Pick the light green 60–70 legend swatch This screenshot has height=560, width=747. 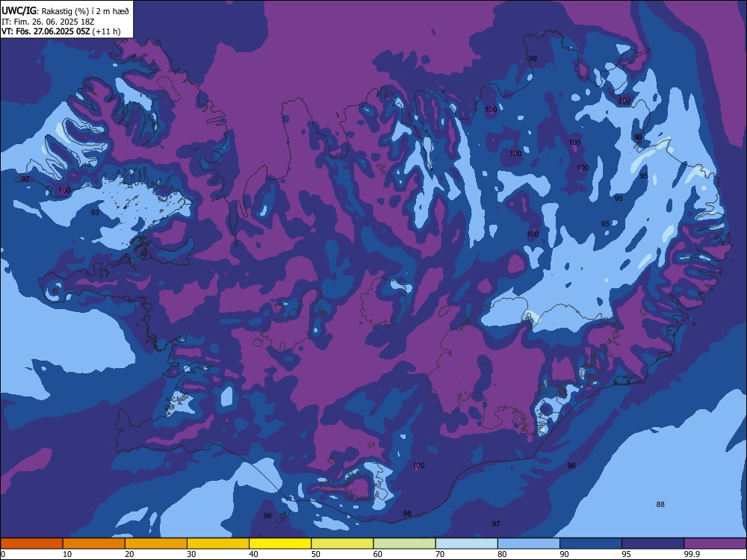pos(404,544)
